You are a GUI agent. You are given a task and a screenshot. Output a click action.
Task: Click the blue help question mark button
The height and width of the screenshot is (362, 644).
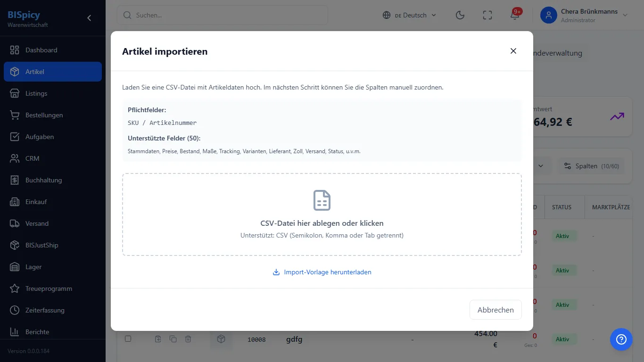pyautogui.click(x=621, y=339)
